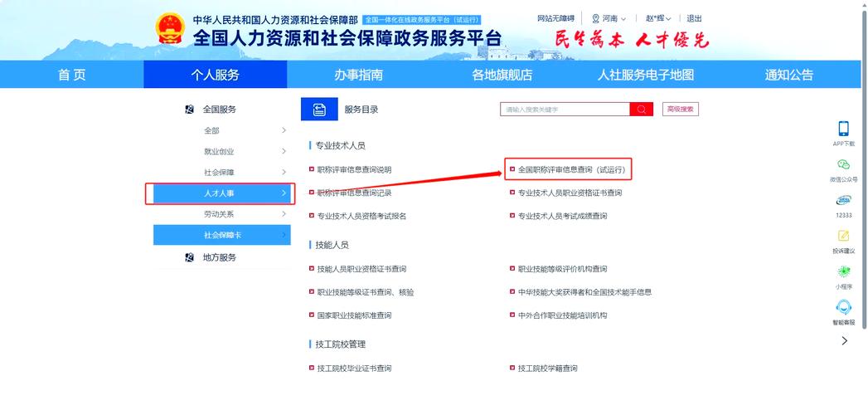This screenshot has height=415, width=868.
Task: Open 中华技能大奖获得者和全国技术能手信息 link
Action: [584, 292]
